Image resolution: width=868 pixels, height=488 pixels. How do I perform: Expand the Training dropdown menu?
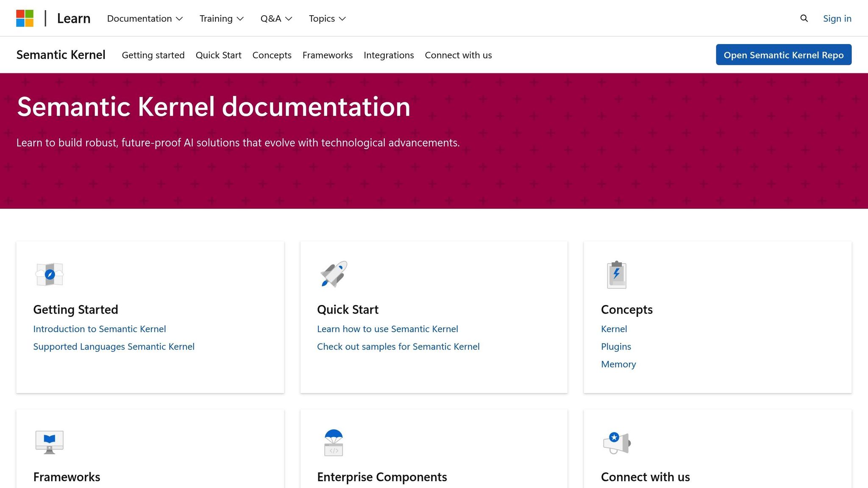221,19
